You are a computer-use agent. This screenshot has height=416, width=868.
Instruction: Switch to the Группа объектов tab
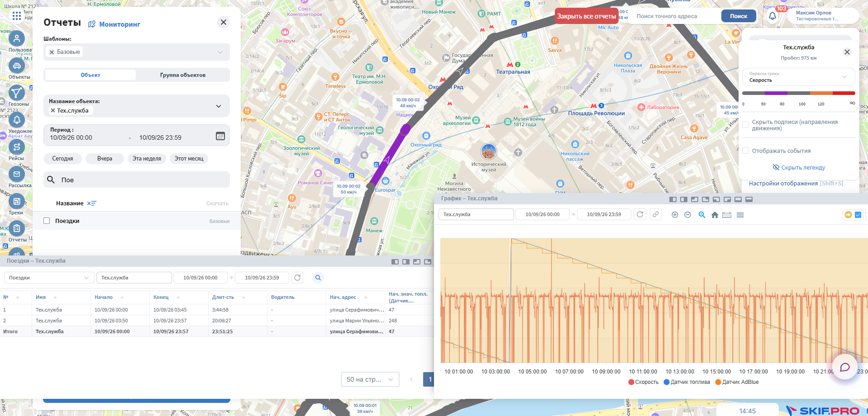183,75
